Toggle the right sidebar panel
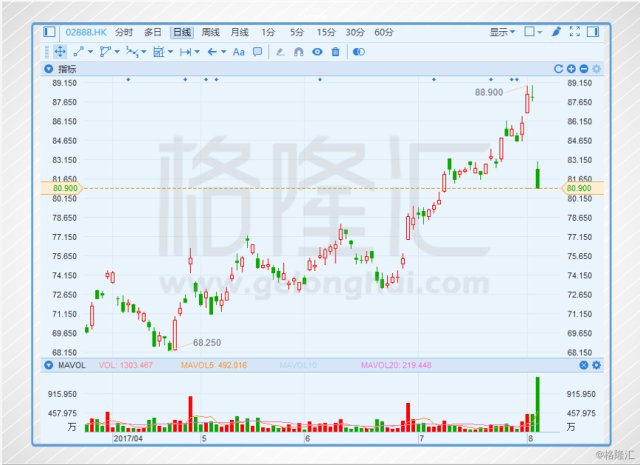Image resolution: width=640 pixels, height=465 pixels. click(x=593, y=32)
